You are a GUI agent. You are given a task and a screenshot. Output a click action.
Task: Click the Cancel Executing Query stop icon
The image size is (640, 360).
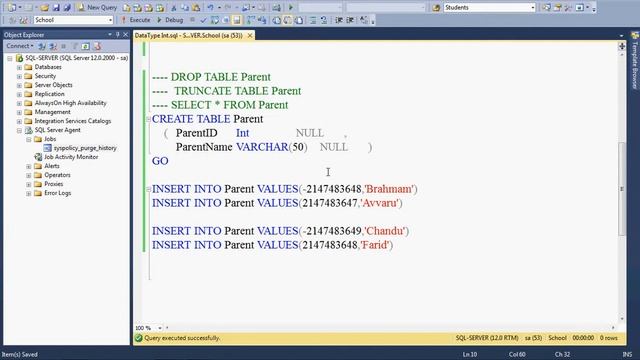coord(192,20)
